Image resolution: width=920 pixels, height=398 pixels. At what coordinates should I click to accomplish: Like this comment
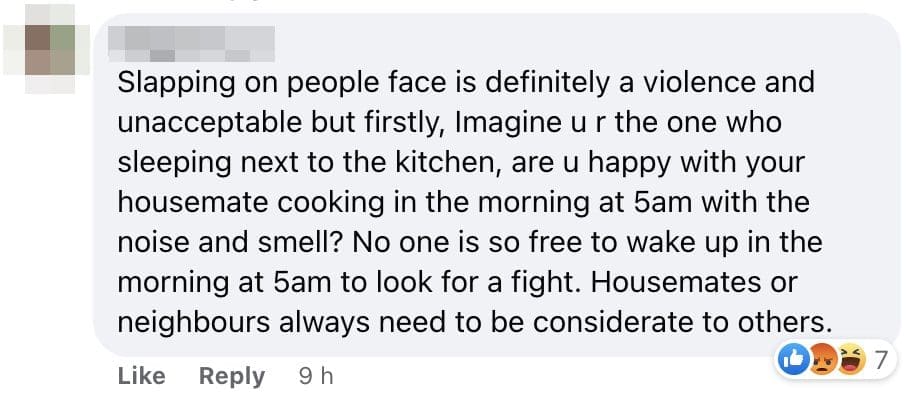141,376
